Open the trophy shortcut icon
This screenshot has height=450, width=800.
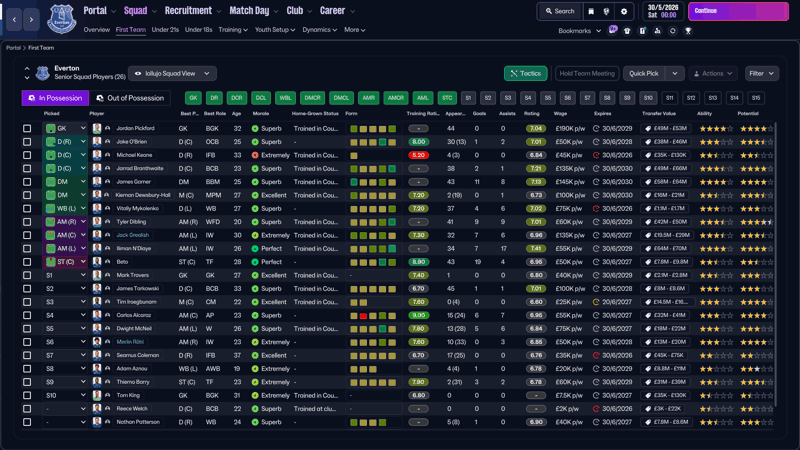[688, 31]
